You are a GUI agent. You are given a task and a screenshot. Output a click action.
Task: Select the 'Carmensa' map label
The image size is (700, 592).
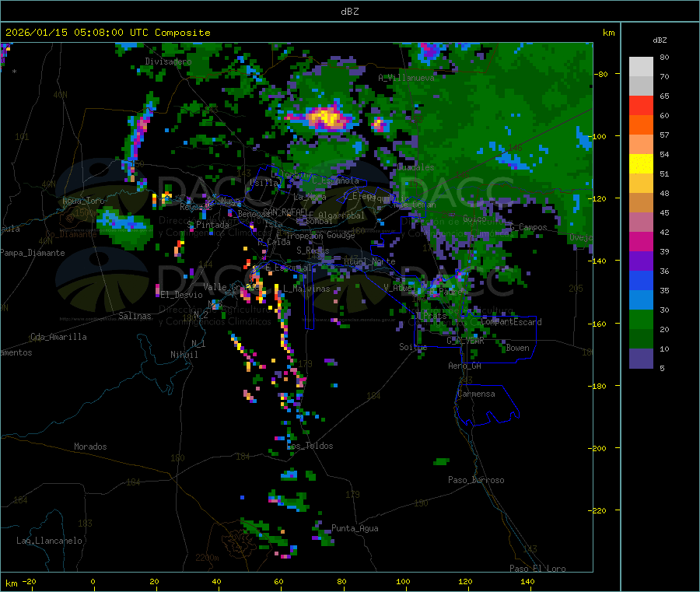coord(476,394)
